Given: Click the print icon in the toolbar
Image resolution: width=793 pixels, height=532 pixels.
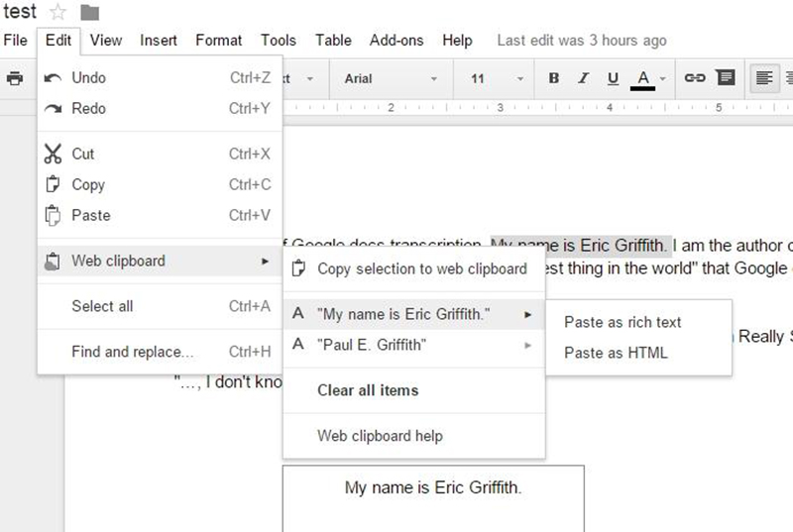Looking at the screenshot, I should tap(15, 78).
